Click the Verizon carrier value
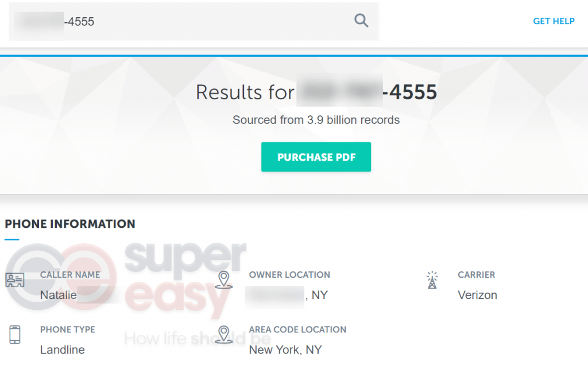This screenshot has width=588, height=377. click(x=478, y=294)
